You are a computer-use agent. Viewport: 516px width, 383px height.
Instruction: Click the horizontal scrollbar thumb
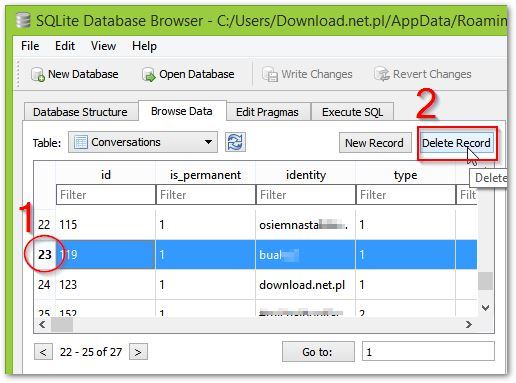tap(62, 325)
